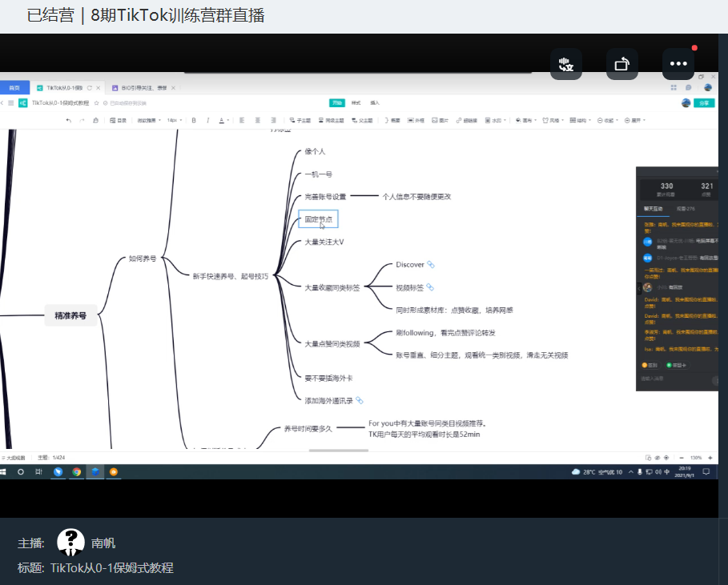The image size is (728, 585).
Task: Click zoom out minus in status bar
Action: (682, 458)
